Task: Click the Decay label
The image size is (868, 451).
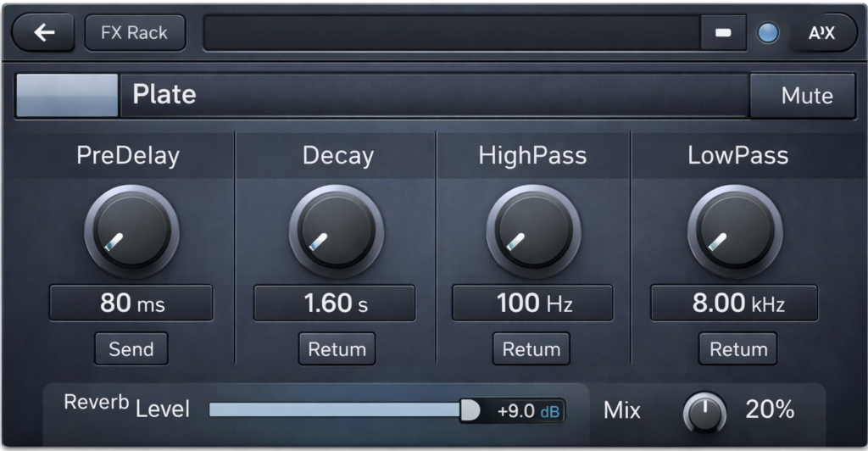Action: coord(338,155)
